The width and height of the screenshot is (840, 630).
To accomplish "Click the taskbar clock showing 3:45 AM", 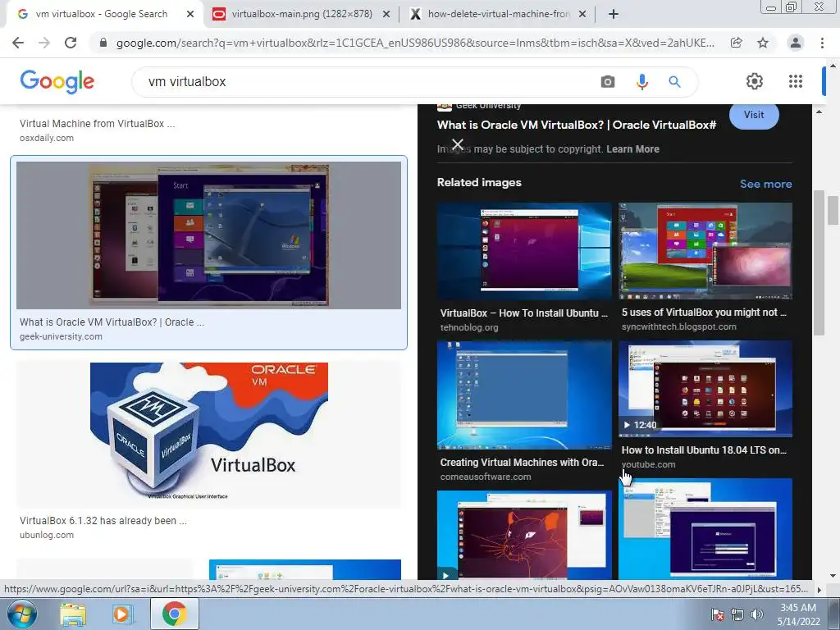I will 798,614.
